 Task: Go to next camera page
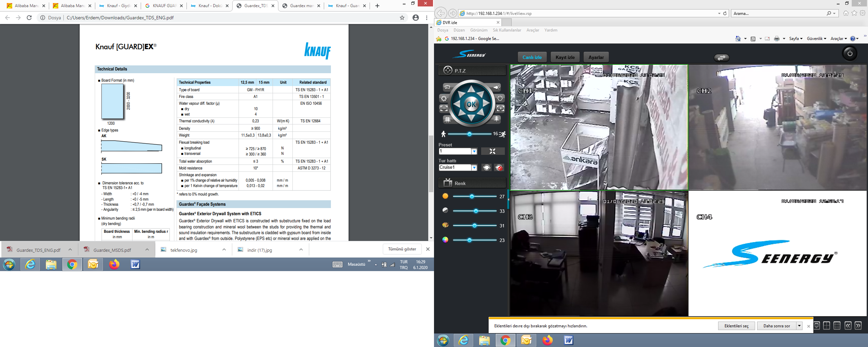coord(858,326)
